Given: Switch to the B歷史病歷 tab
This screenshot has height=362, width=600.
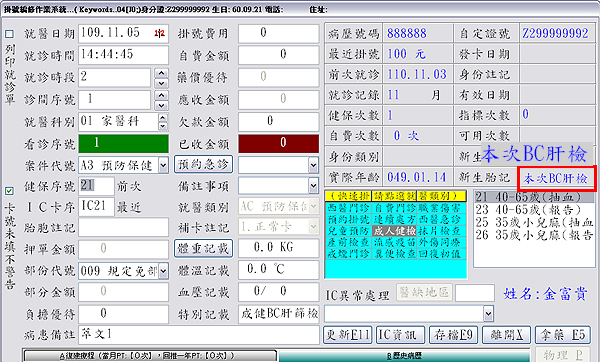Looking at the screenshot, I should coord(404,356).
